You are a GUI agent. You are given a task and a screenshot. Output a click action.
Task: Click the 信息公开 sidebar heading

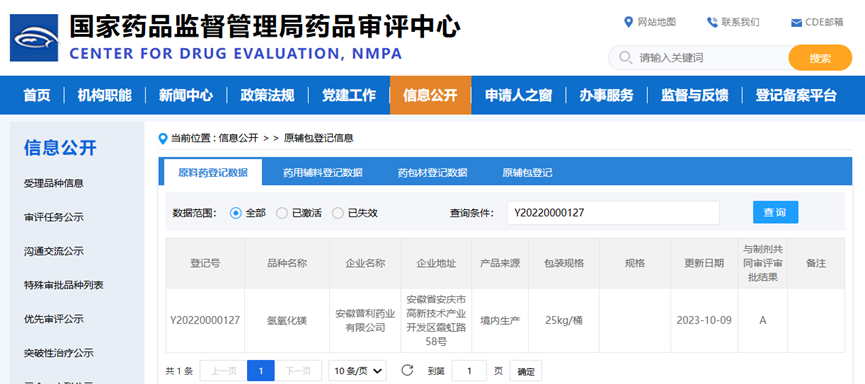[x=60, y=148]
